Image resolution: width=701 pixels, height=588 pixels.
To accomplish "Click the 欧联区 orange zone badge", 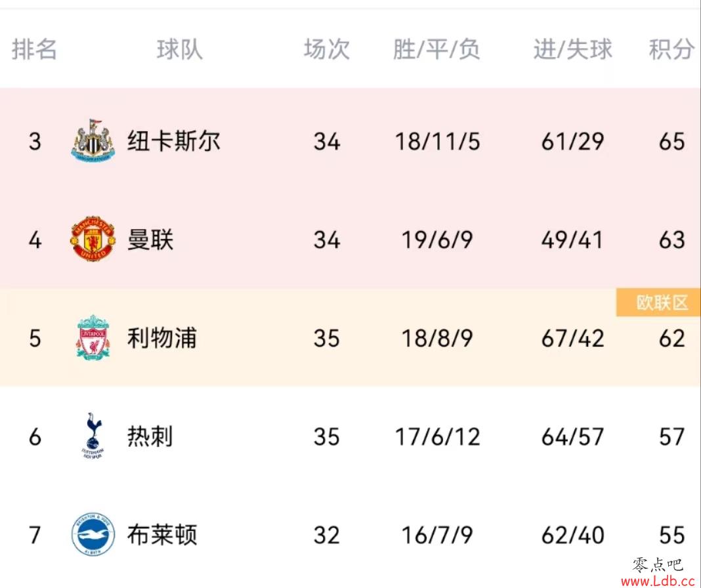I will 658,303.
